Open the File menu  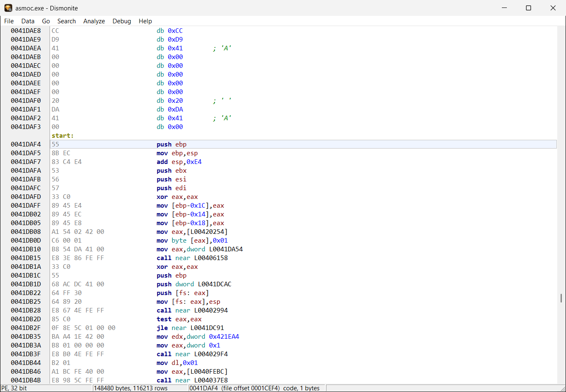9,21
